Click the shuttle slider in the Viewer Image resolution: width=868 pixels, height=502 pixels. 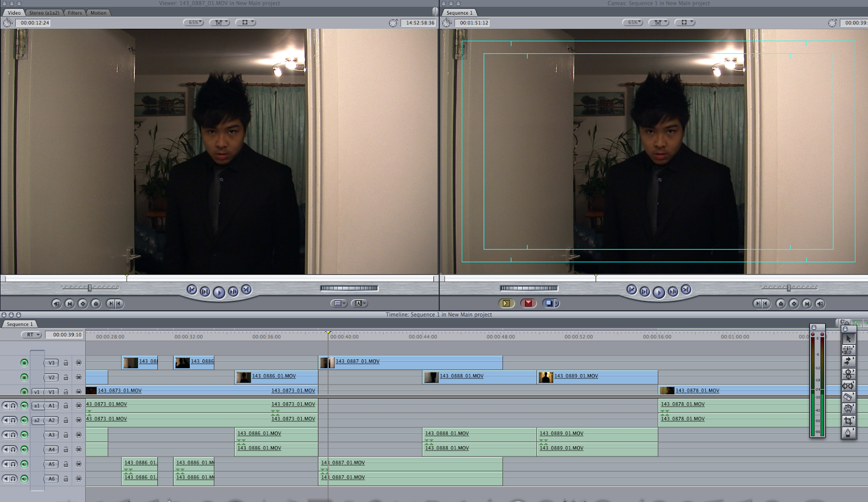pos(90,287)
